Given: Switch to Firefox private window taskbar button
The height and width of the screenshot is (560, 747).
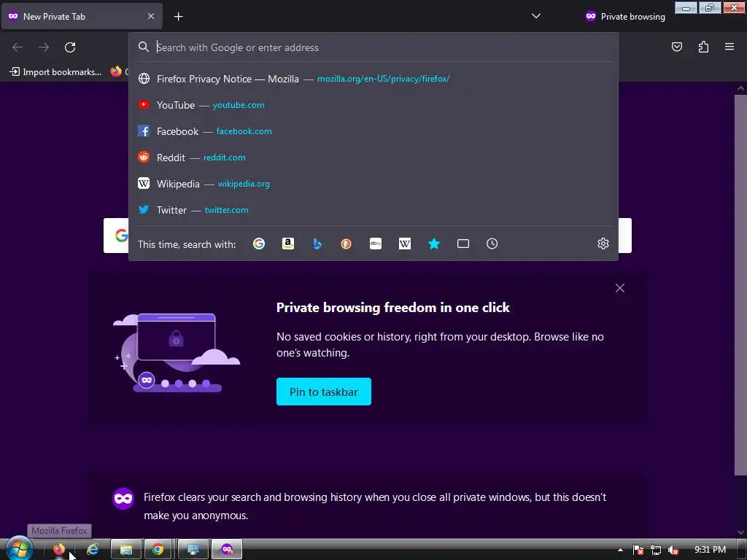Looking at the screenshot, I should [227, 550].
